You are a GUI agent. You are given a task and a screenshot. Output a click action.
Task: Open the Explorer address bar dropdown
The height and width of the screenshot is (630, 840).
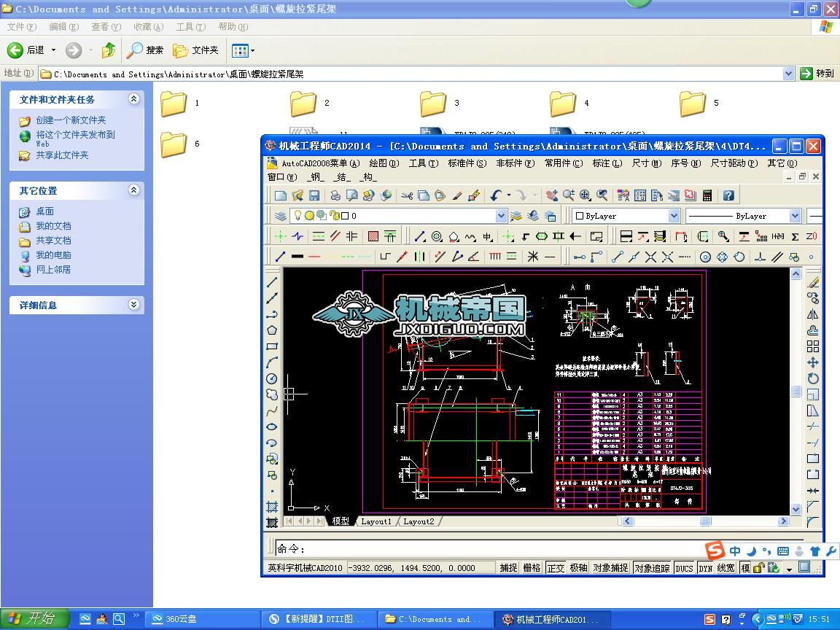coord(788,74)
